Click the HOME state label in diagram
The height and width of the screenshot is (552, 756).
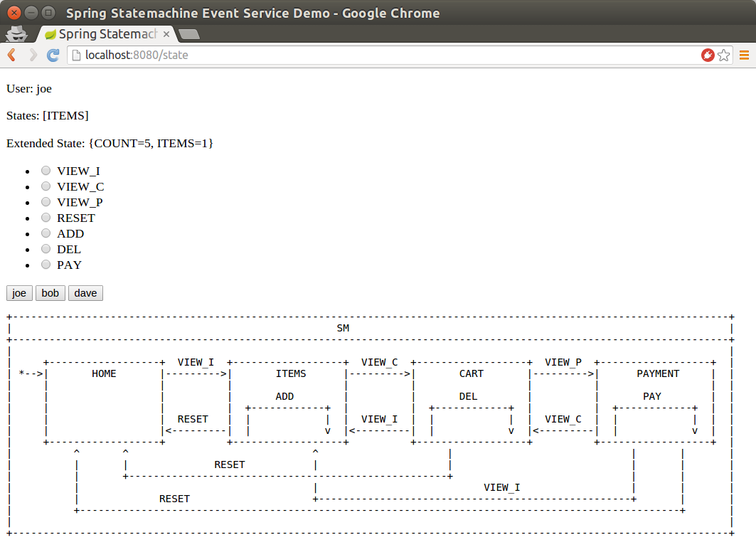104,373
